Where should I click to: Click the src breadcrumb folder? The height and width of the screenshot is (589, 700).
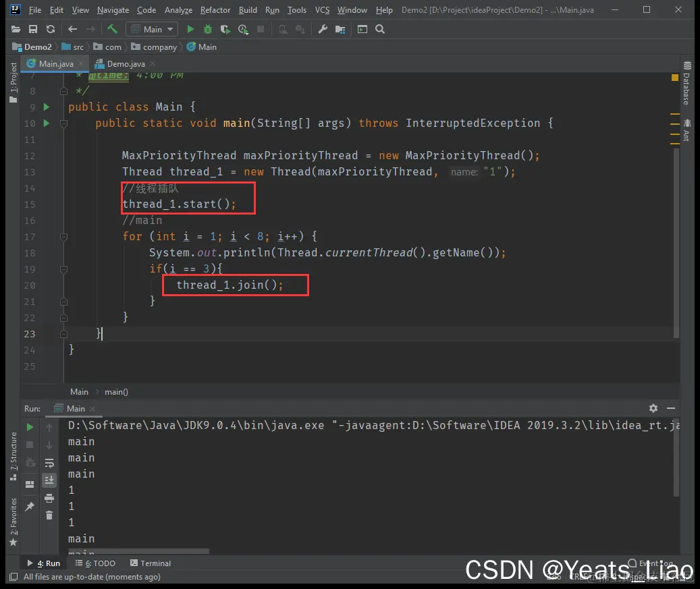click(73, 47)
